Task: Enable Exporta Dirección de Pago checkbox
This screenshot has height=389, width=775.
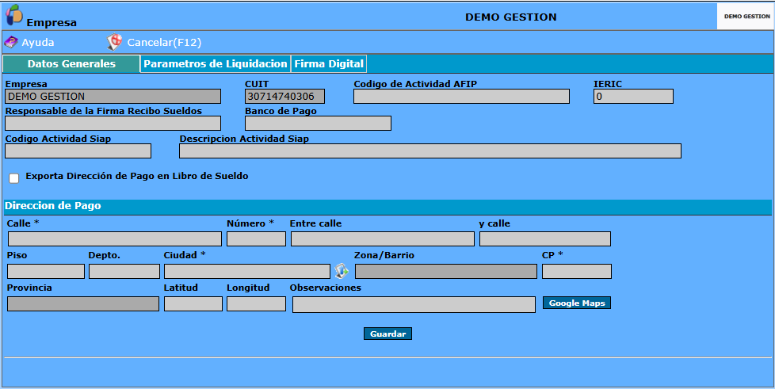Action: [x=14, y=178]
